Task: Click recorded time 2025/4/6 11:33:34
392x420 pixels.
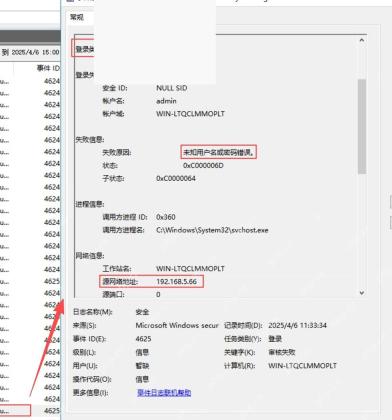Action: pos(297,325)
